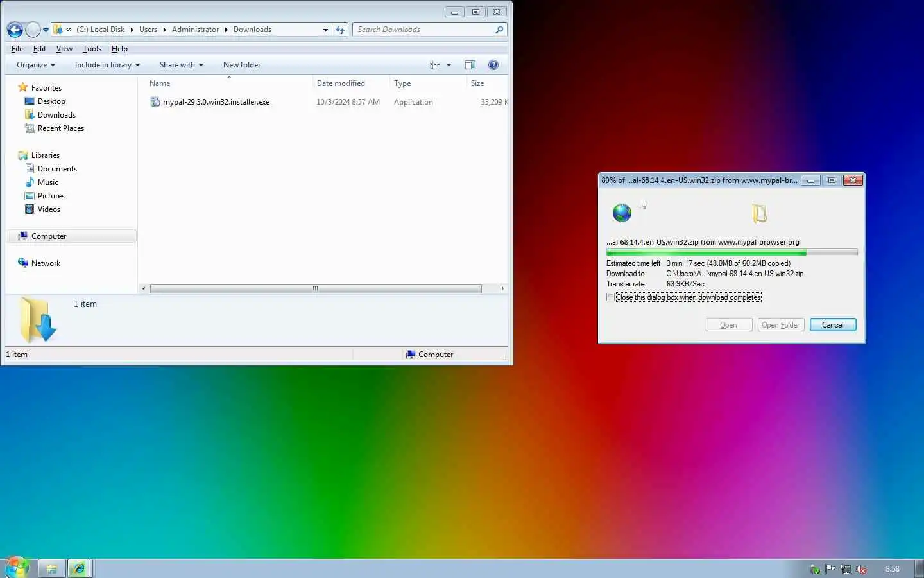Click the download progress bar
The image size is (924, 578).
[732, 253]
